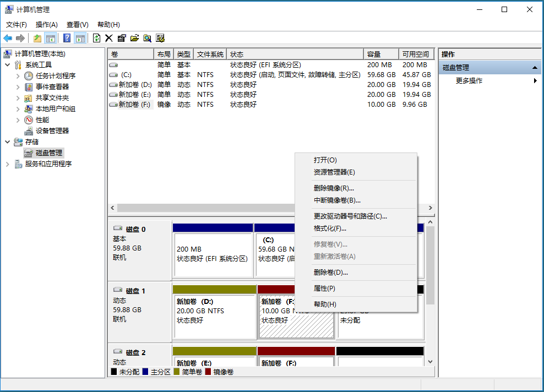Toggle the show/hide action pane toolbar button
544x392 pixels.
[80, 38]
